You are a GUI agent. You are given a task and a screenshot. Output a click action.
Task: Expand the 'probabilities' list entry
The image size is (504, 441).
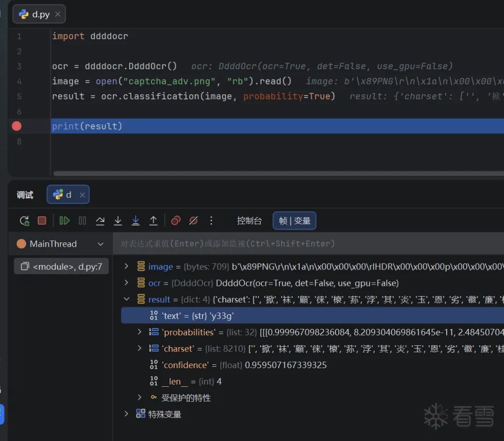pos(139,332)
